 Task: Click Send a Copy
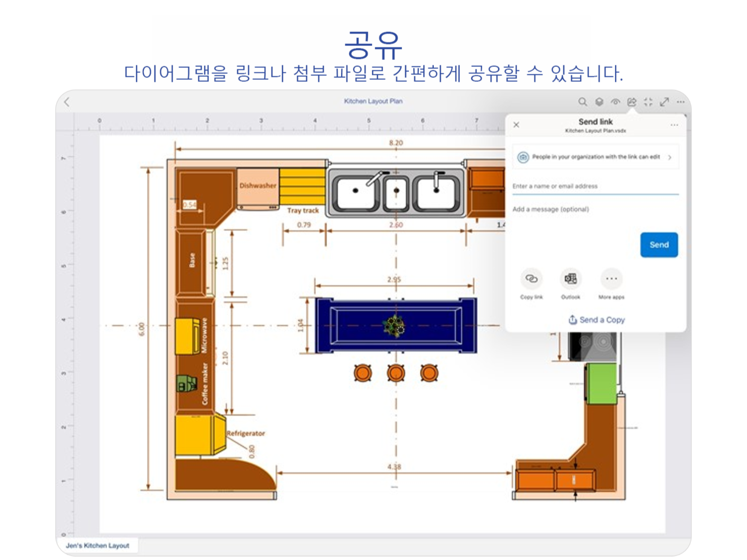pyautogui.click(x=597, y=320)
